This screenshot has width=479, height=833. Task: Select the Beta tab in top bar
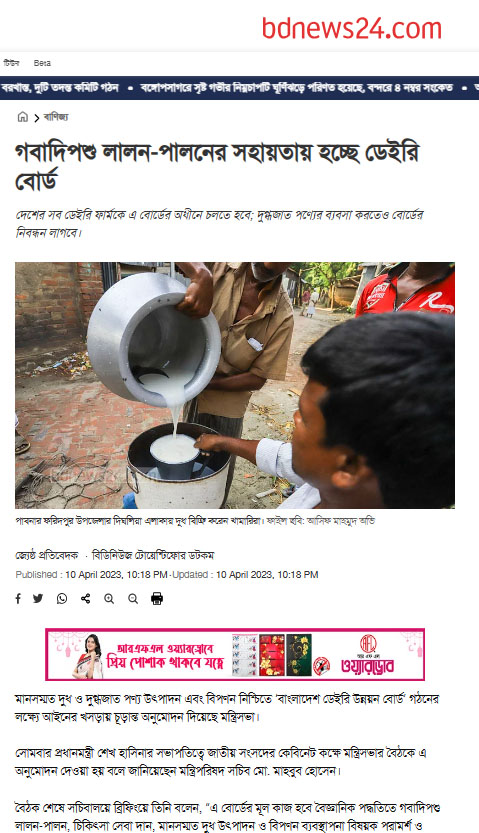42,63
